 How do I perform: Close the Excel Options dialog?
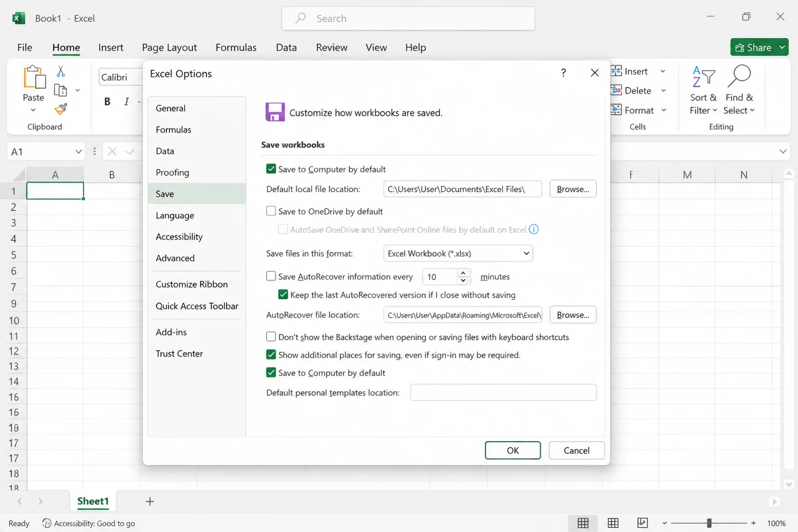(x=595, y=73)
